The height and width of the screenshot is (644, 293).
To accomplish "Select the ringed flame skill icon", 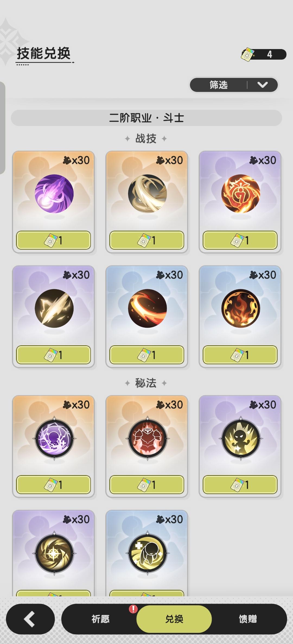I will (x=241, y=308).
